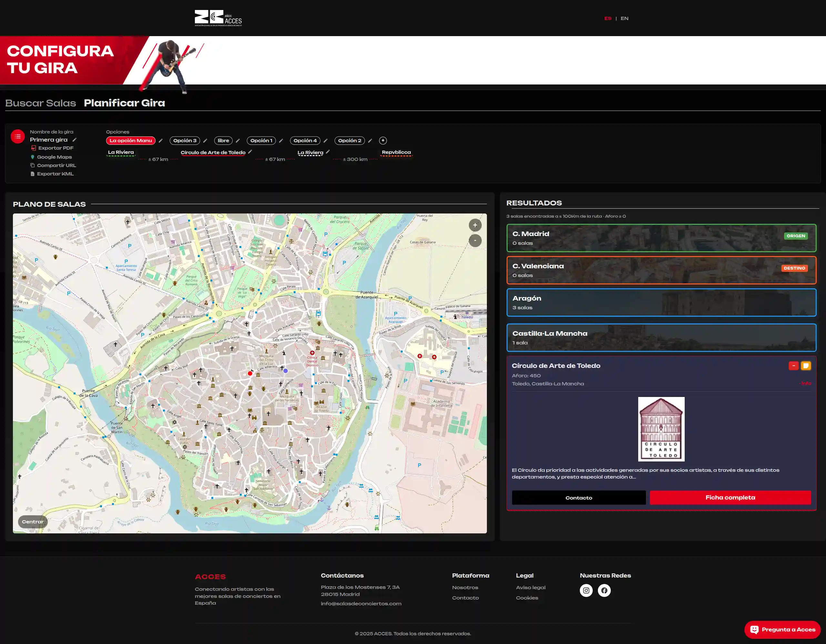The width and height of the screenshot is (826, 644).
Task: Select the Opción 4 tab
Action: tap(305, 141)
